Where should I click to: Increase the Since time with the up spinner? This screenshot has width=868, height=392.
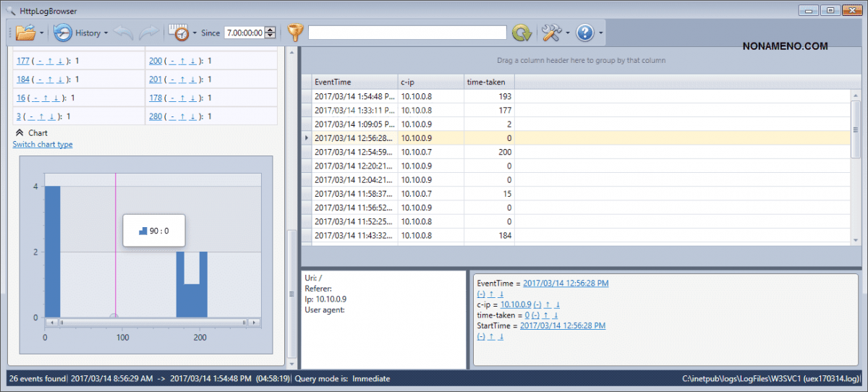(x=271, y=30)
